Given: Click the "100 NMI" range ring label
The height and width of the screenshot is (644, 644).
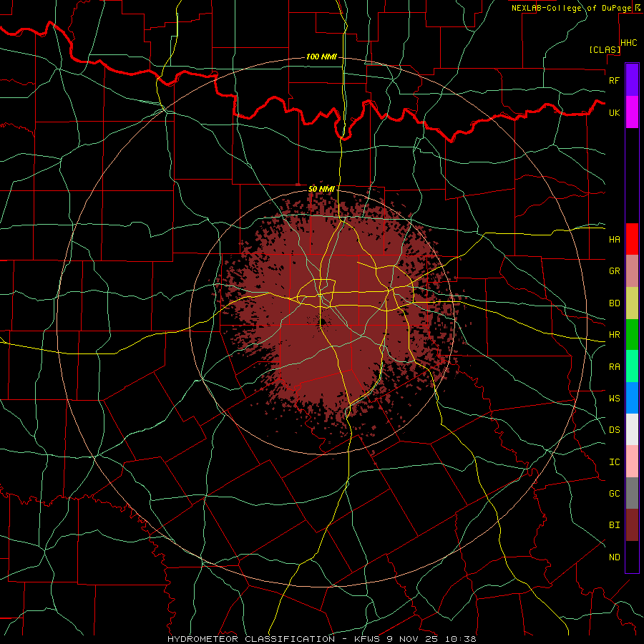Looking at the screenshot, I should pos(321,57).
